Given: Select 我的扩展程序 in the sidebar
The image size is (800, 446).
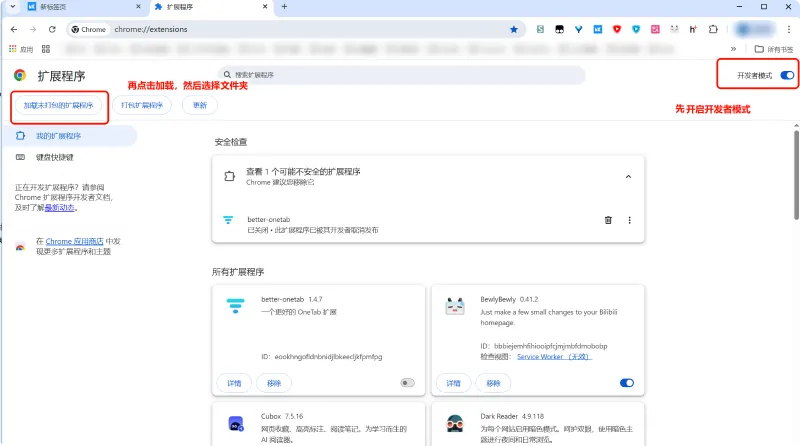Looking at the screenshot, I should (x=69, y=136).
